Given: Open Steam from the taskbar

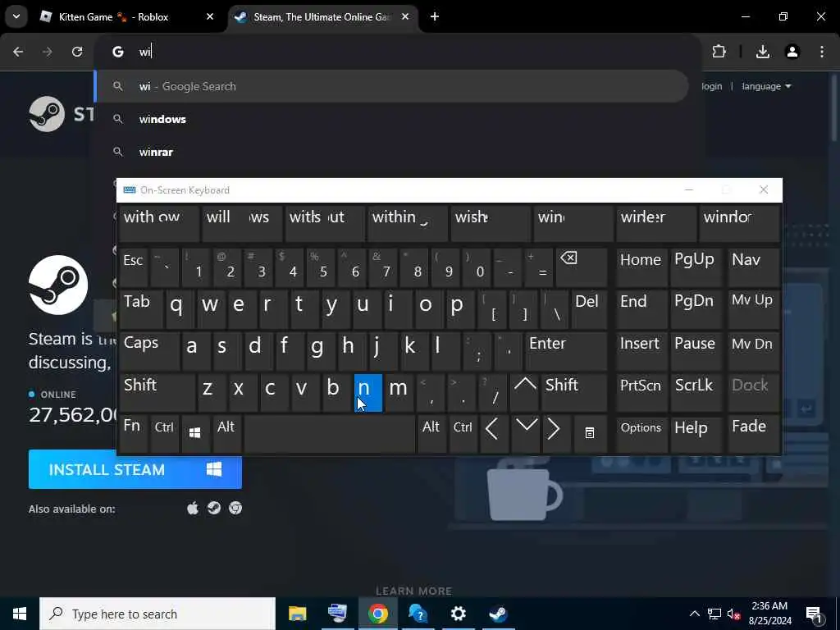Looking at the screenshot, I should coord(498,614).
